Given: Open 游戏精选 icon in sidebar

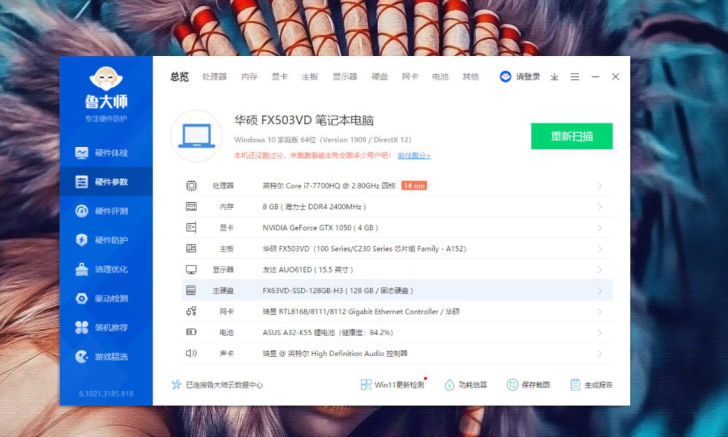Looking at the screenshot, I should click(x=82, y=357).
